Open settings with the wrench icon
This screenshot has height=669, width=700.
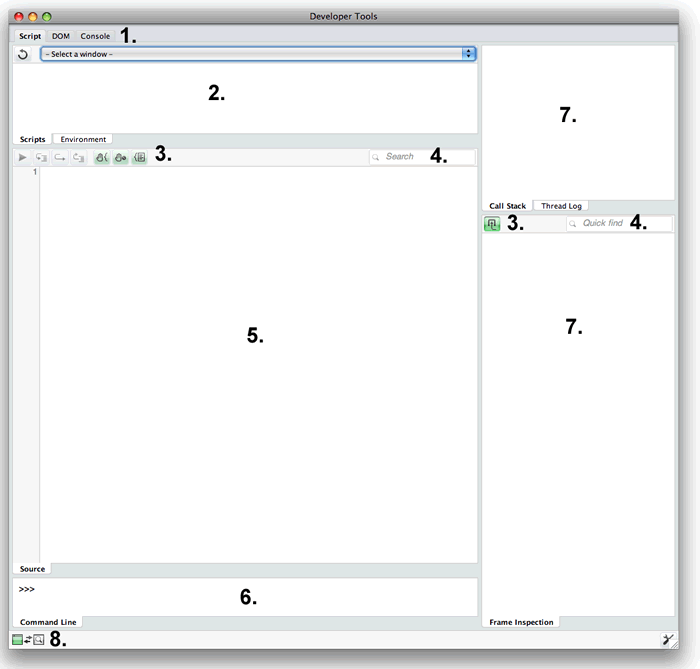point(667,640)
